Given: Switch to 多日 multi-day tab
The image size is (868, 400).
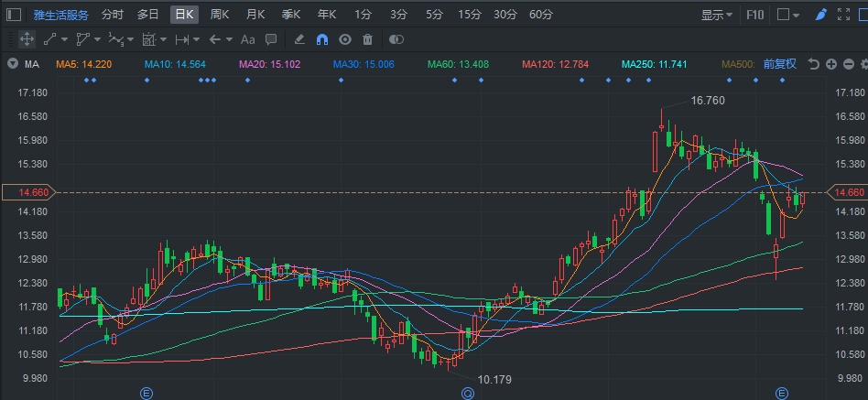Looking at the screenshot, I should tap(147, 15).
